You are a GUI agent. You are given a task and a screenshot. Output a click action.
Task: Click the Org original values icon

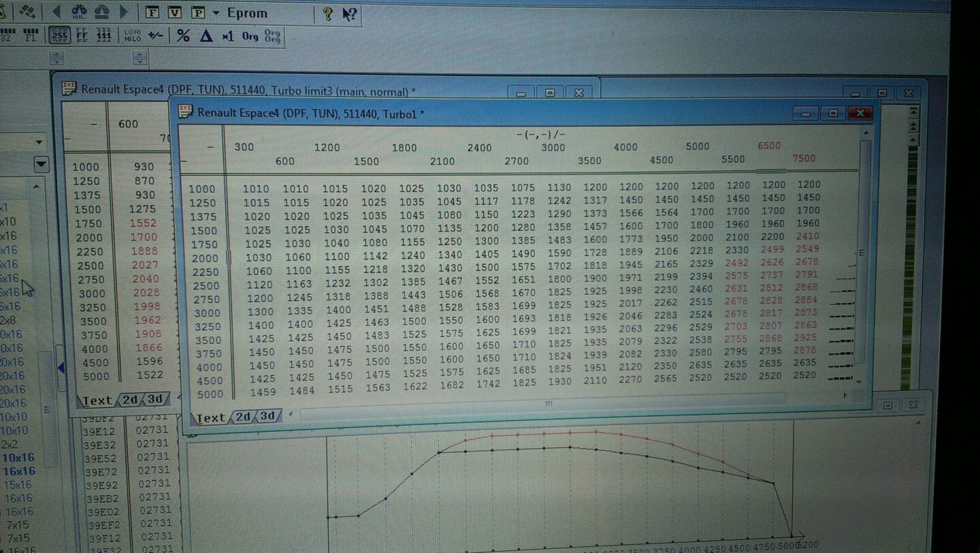(x=250, y=36)
